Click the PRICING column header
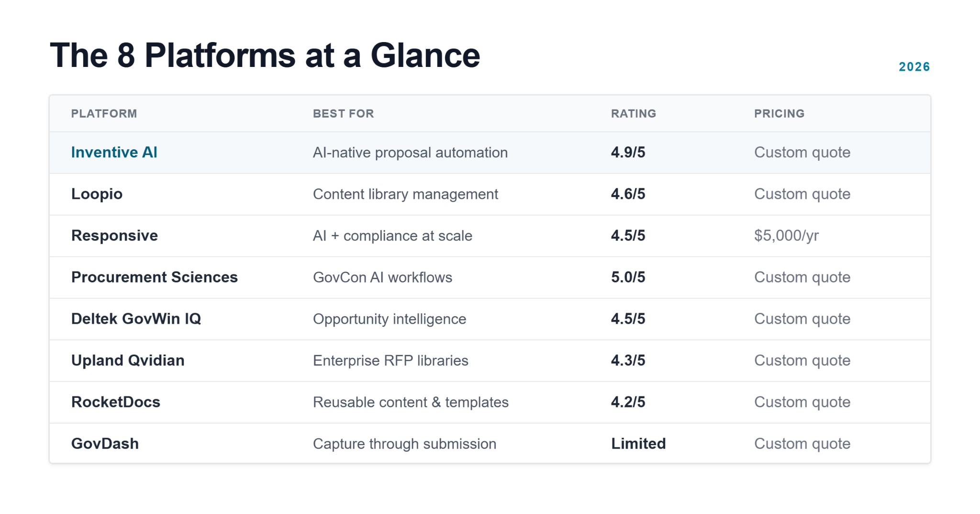The height and width of the screenshot is (514, 980). 779,114
